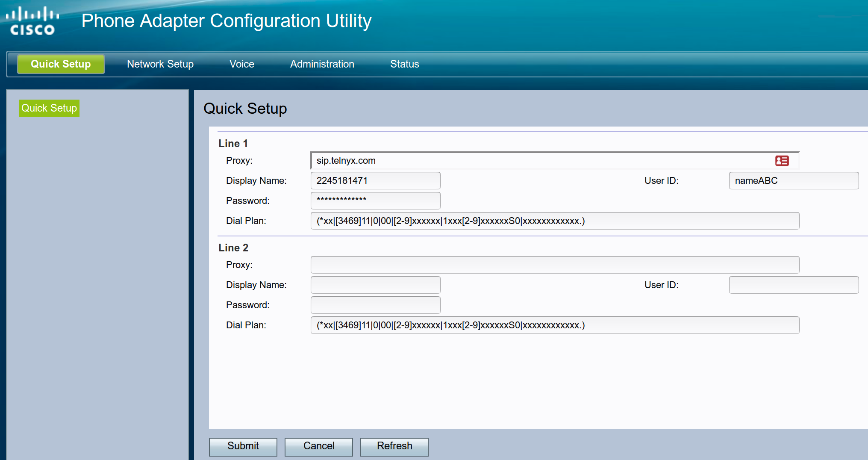868x460 pixels.
Task: Click the Quick Setup page heading
Action: point(245,109)
